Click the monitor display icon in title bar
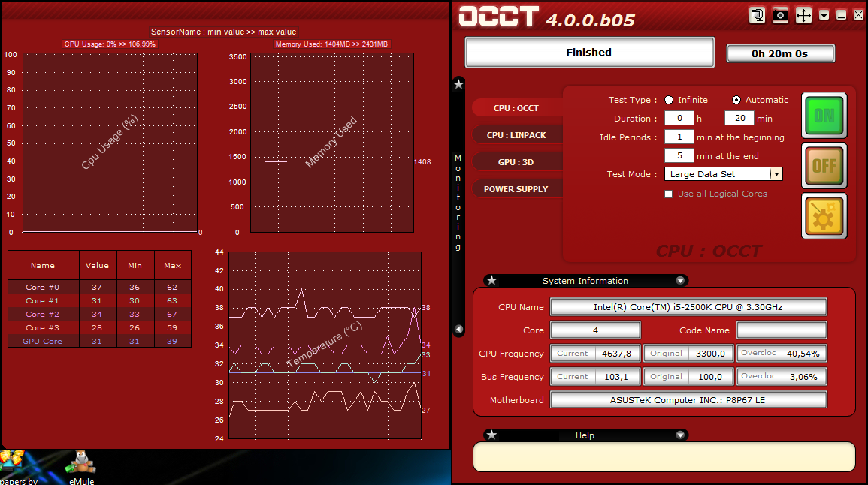The height and width of the screenshot is (485, 868). coord(757,15)
